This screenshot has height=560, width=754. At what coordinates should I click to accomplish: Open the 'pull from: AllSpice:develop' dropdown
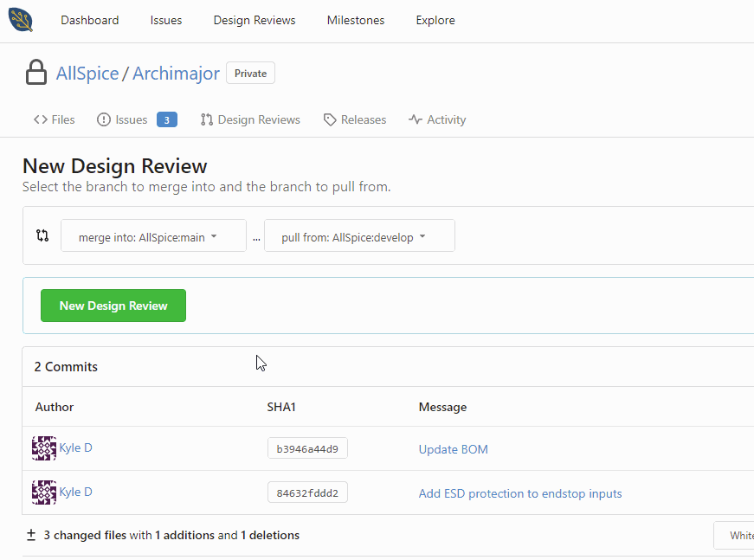click(359, 235)
